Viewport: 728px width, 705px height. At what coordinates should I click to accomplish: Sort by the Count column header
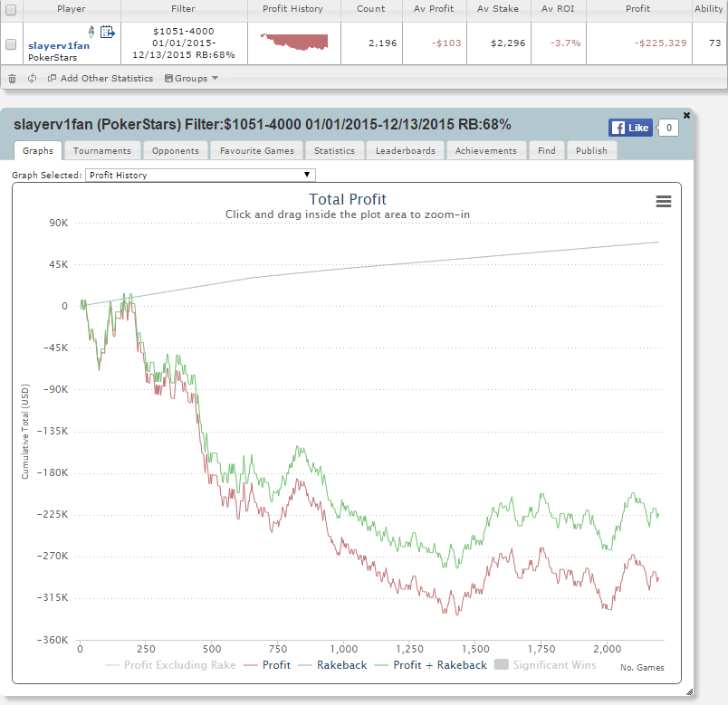point(371,9)
